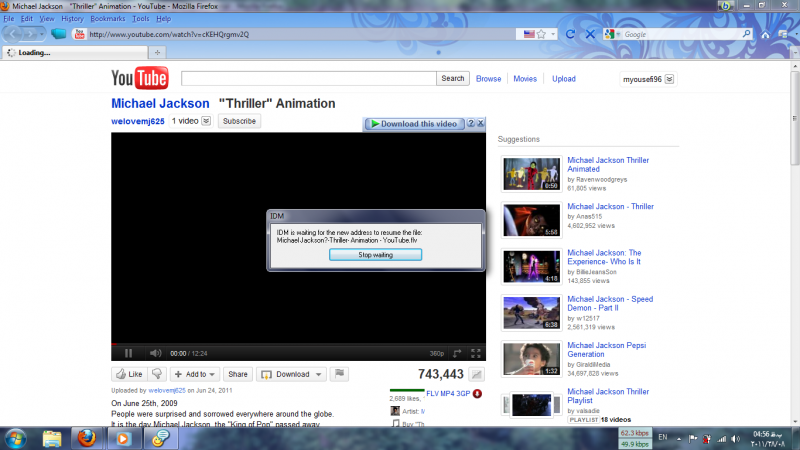Viewport: 800px width, 450px height.
Task: Open the bookmark star dropdown arrow
Action: click(x=553, y=34)
